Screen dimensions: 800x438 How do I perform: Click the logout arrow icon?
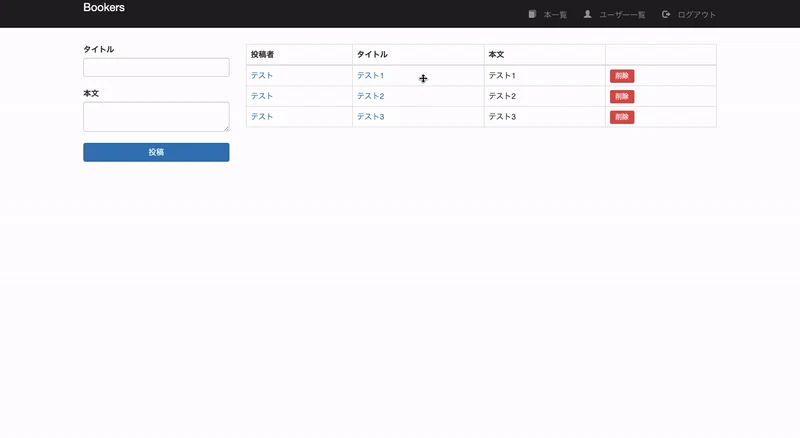tap(666, 14)
